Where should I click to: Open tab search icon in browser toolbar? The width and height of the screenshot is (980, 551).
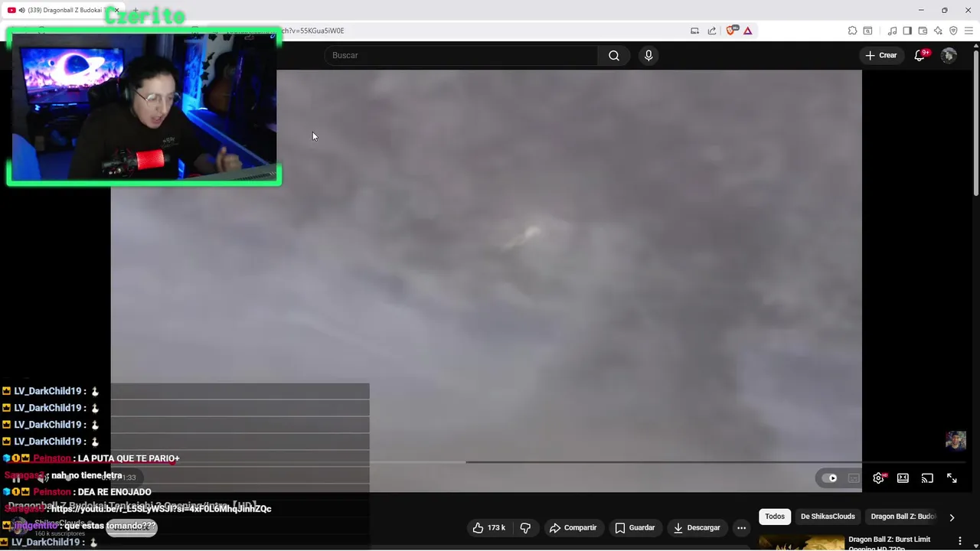coord(867,31)
